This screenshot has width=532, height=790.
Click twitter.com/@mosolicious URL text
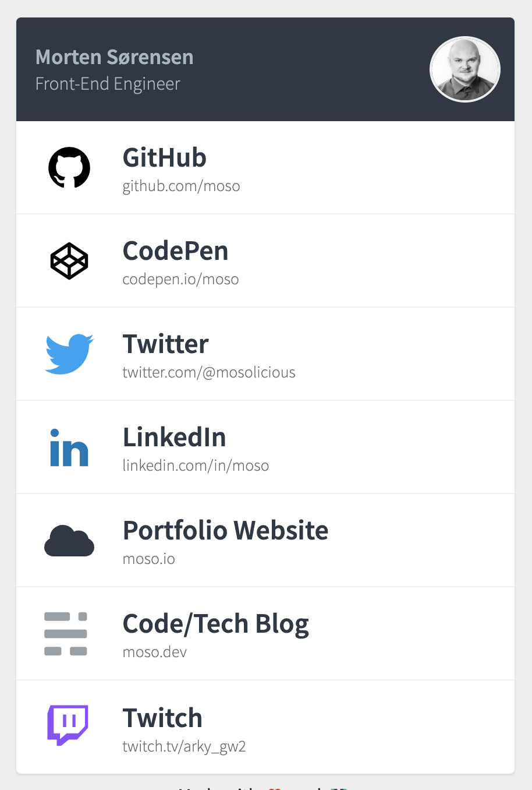click(x=209, y=372)
